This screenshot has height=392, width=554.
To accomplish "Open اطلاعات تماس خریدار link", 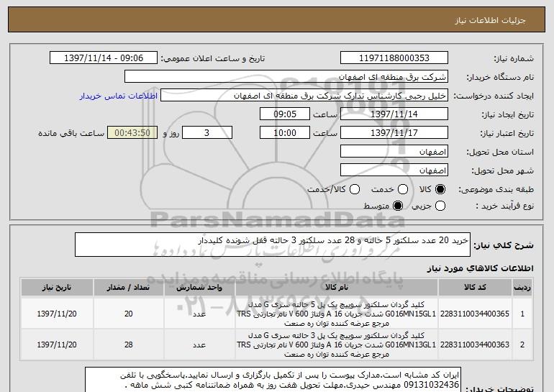I will pos(119,96).
